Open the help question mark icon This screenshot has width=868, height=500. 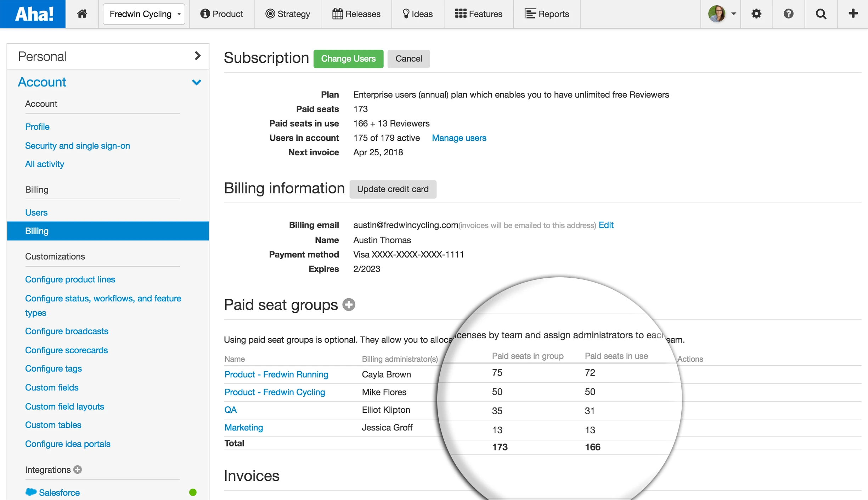click(788, 14)
